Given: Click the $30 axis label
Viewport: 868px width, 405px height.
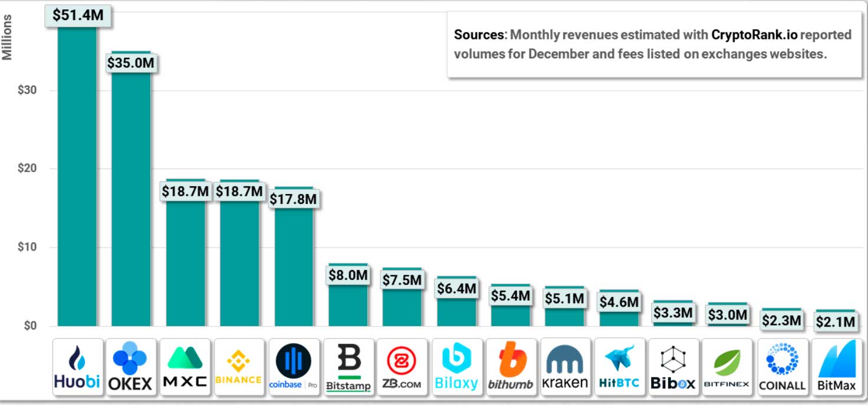Looking at the screenshot, I should [27, 90].
